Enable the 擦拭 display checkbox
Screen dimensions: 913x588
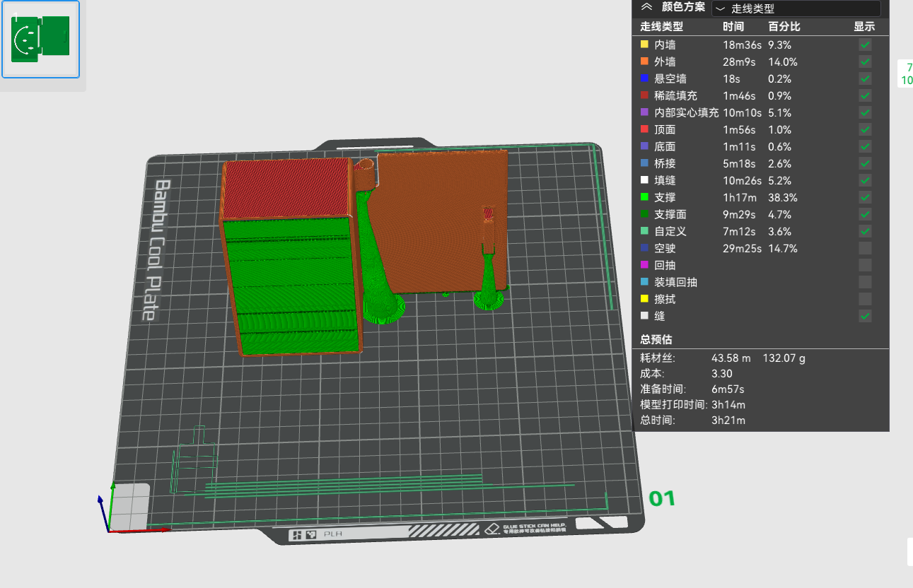(865, 299)
